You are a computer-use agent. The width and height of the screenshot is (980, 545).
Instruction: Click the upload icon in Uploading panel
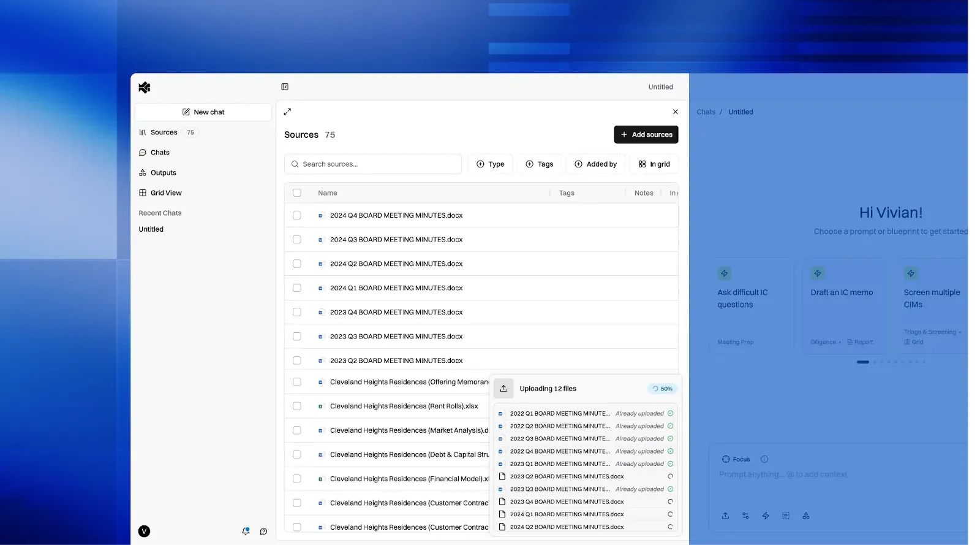503,389
